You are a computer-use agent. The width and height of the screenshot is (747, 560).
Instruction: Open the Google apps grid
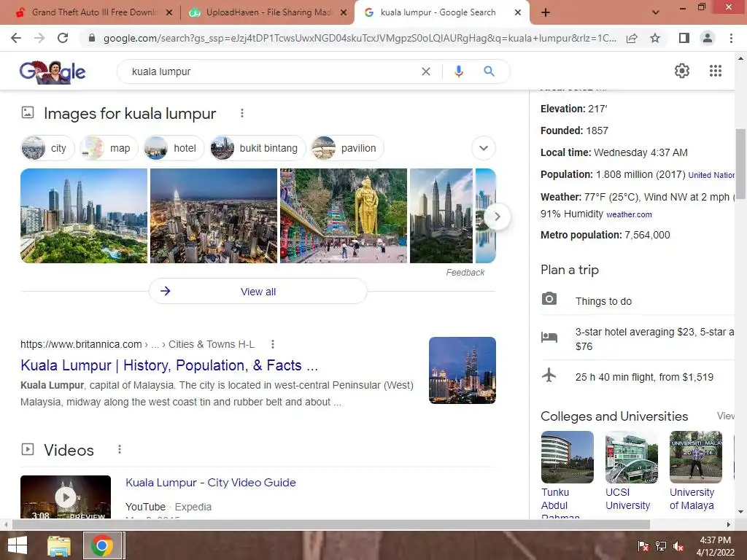coord(716,71)
